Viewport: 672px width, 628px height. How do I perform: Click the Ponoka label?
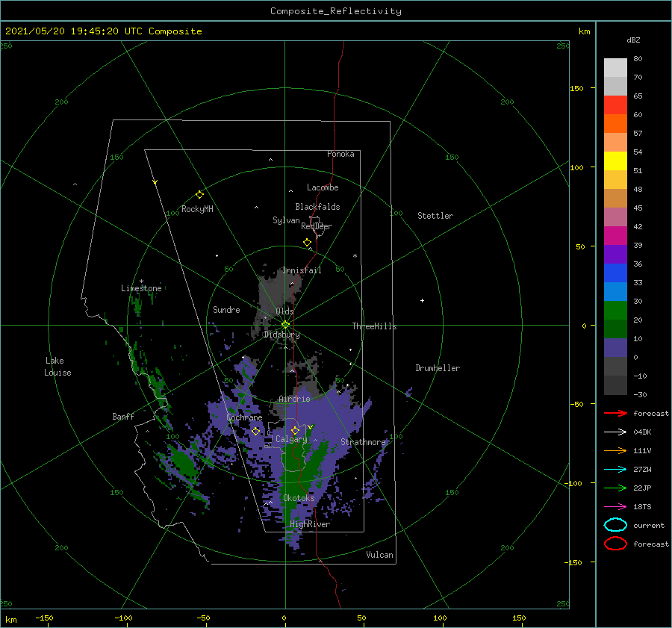(x=340, y=154)
